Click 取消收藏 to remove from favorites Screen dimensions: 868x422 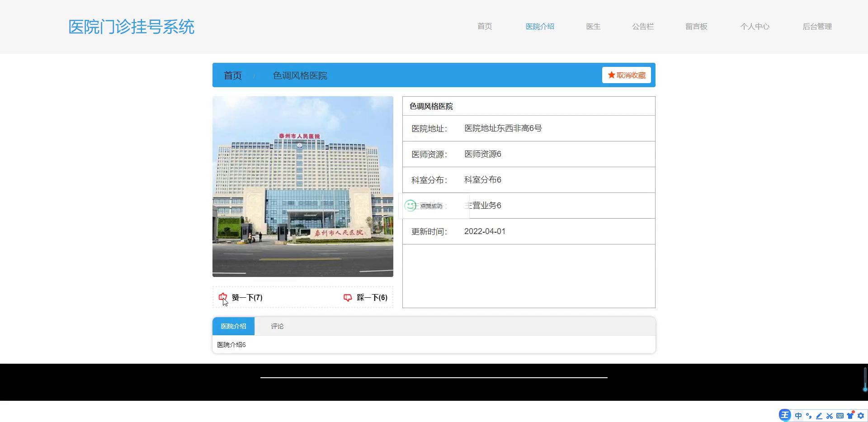coord(627,75)
